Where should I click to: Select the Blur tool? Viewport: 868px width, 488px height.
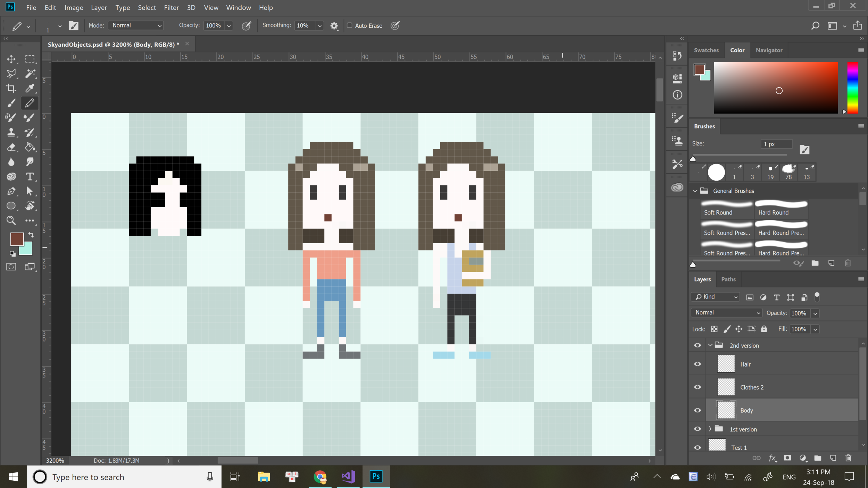pyautogui.click(x=11, y=162)
